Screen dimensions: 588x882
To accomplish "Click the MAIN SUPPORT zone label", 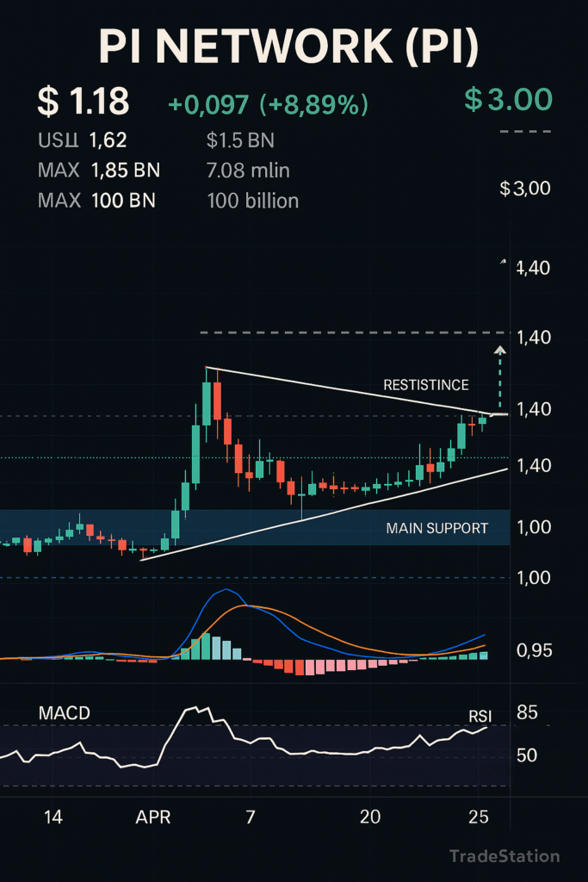I will coord(436,528).
